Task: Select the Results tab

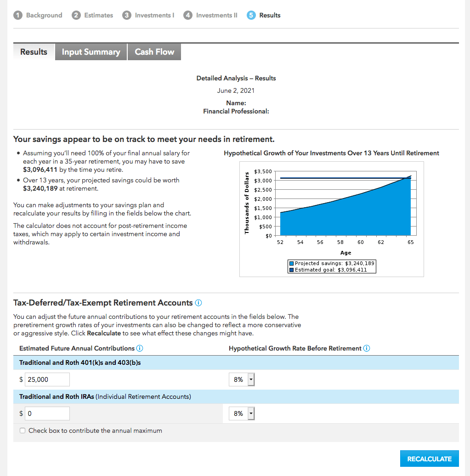Action: [x=34, y=51]
